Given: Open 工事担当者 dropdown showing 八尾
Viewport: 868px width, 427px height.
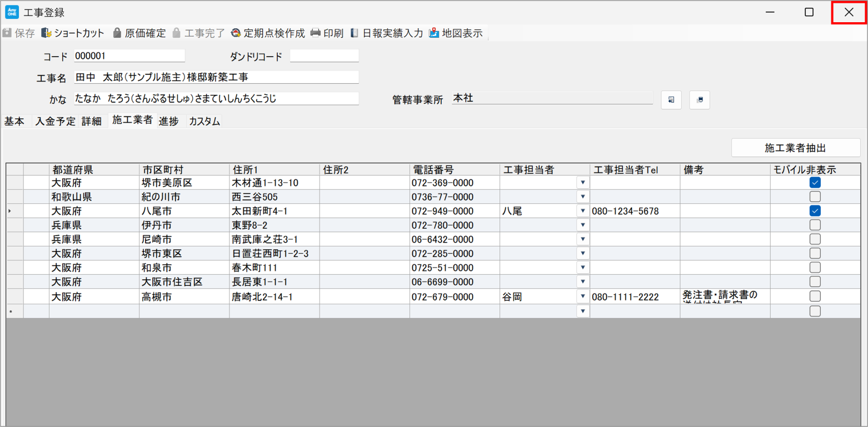Looking at the screenshot, I should click(582, 211).
